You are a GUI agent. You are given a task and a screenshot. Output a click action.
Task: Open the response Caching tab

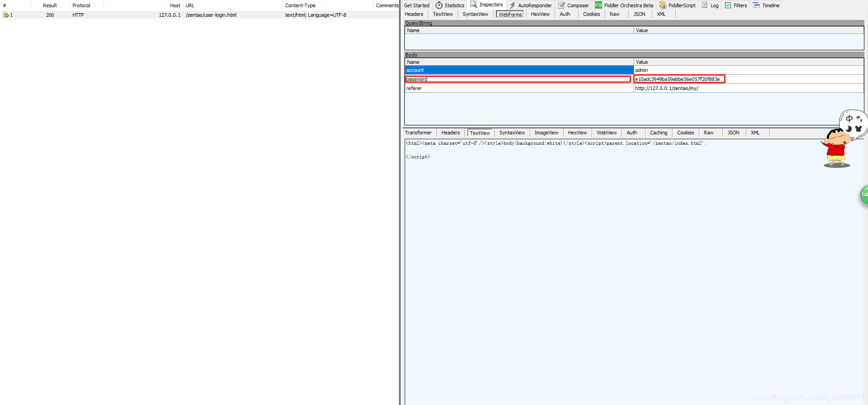(659, 133)
